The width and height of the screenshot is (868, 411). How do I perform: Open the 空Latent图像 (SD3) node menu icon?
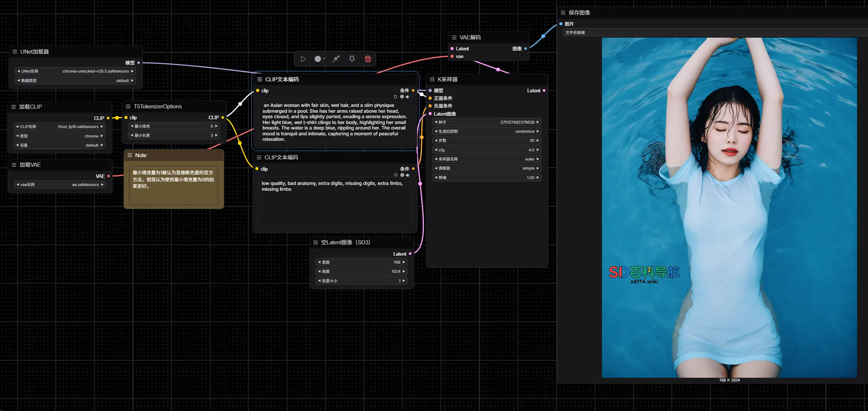click(x=315, y=243)
